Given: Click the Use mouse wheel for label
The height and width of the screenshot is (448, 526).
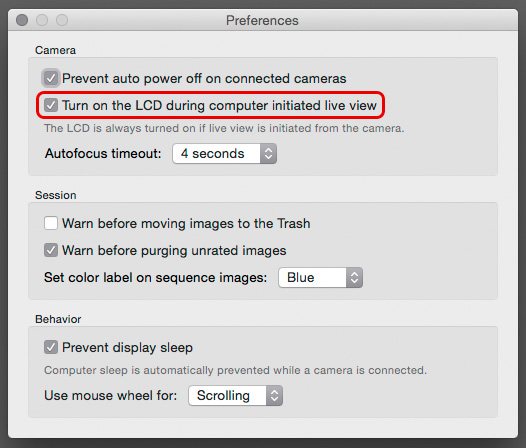Looking at the screenshot, I should pyautogui.click(x=110, y=396).
